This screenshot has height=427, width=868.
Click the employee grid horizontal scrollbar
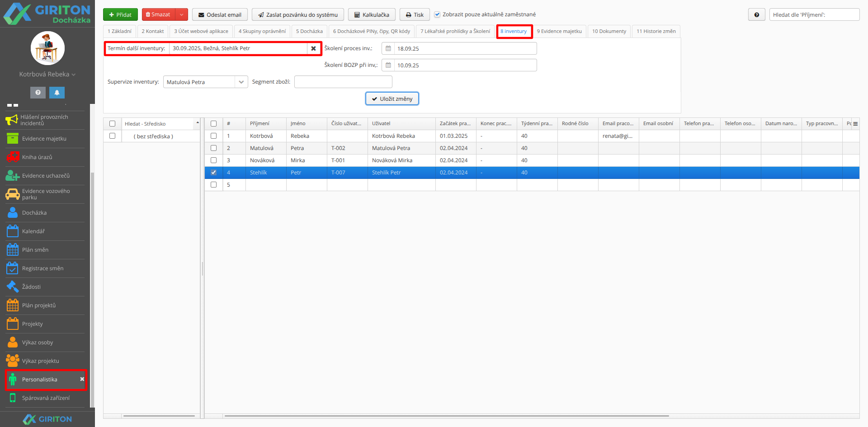(x=447, y=416)
